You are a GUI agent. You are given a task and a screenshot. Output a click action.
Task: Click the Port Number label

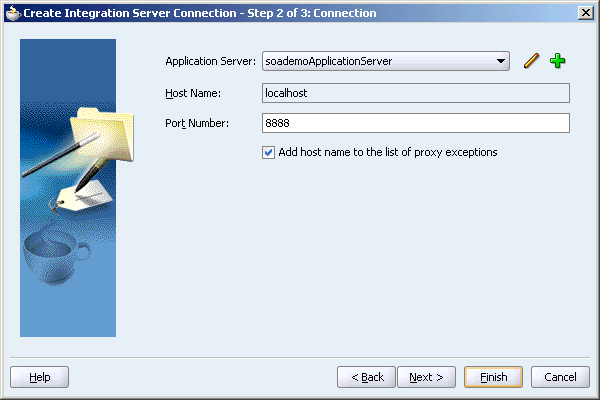click(x=197, y=123)
